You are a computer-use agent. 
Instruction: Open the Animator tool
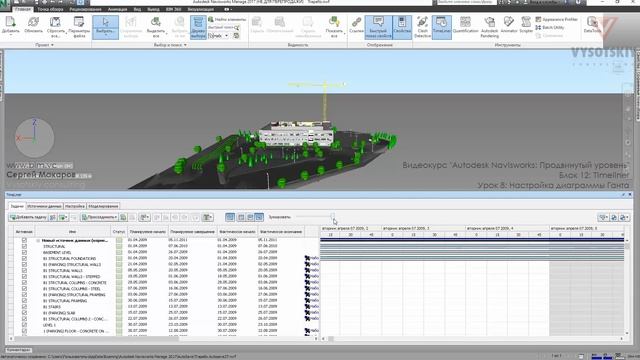pos(509,25)
